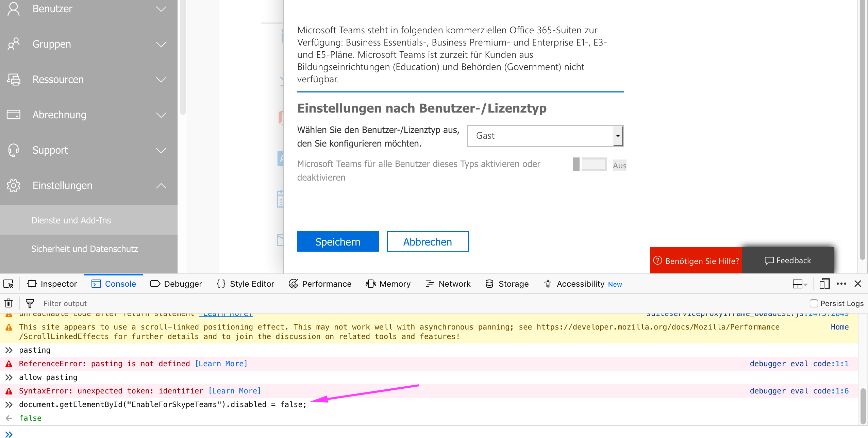Close the developer tools panel
The width and height of the screenshot is (868, 438).
pos(858,284)
